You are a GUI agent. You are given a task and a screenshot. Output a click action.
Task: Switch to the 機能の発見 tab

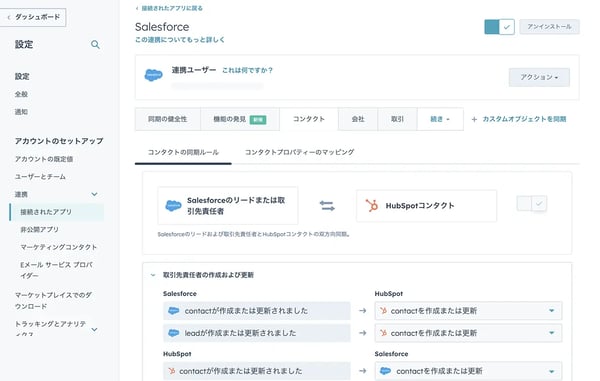240,119
